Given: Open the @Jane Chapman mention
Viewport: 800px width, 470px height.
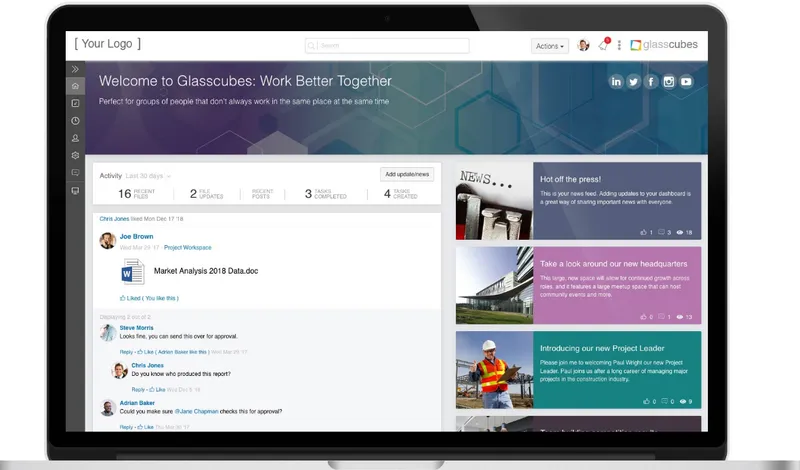Looking at the screenshot, I should click(196, 411).
